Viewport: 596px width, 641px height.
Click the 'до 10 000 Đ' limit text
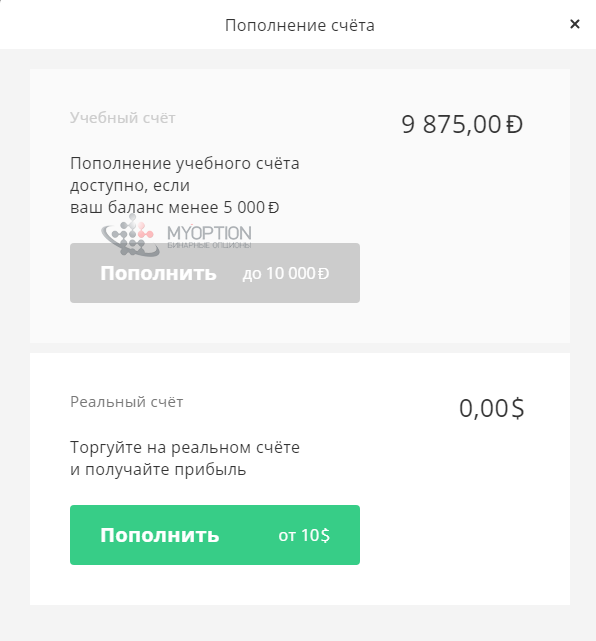[286, 273]
